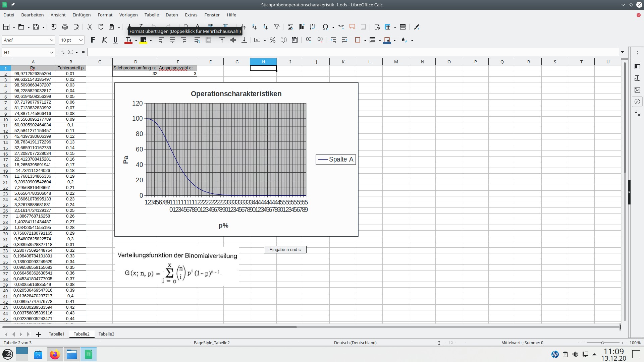Toggle AutoFilter funnel icon
The image size is (644, 362).
[x=277, y=27]
